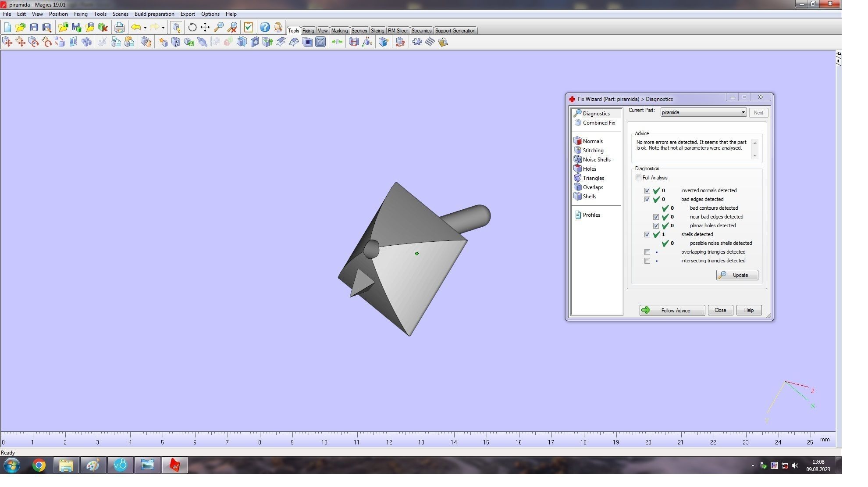Expand the Undo history dropdown arrow
Image resolution: width=868 pixels, height=487 pixels.
(x=145, y=28)
